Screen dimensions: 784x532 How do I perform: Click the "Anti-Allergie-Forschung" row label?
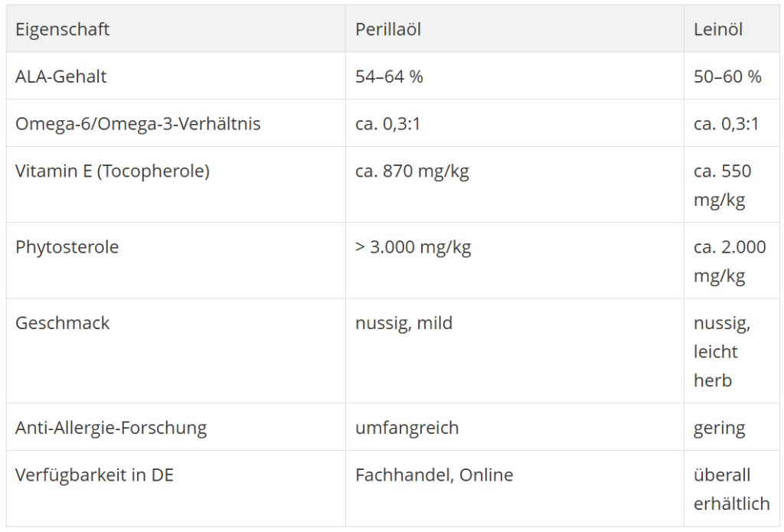[x=111, y=427]
